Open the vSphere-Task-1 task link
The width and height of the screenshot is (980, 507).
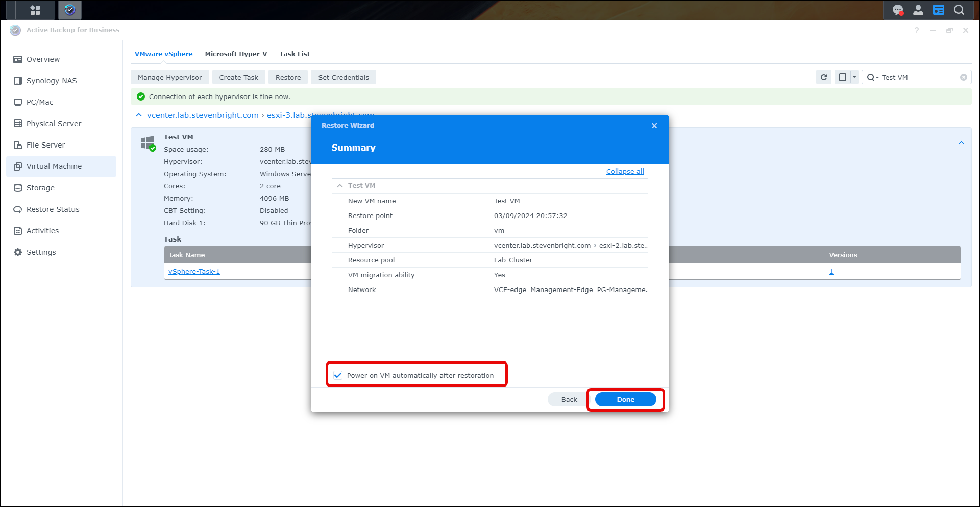pos(194,272)
